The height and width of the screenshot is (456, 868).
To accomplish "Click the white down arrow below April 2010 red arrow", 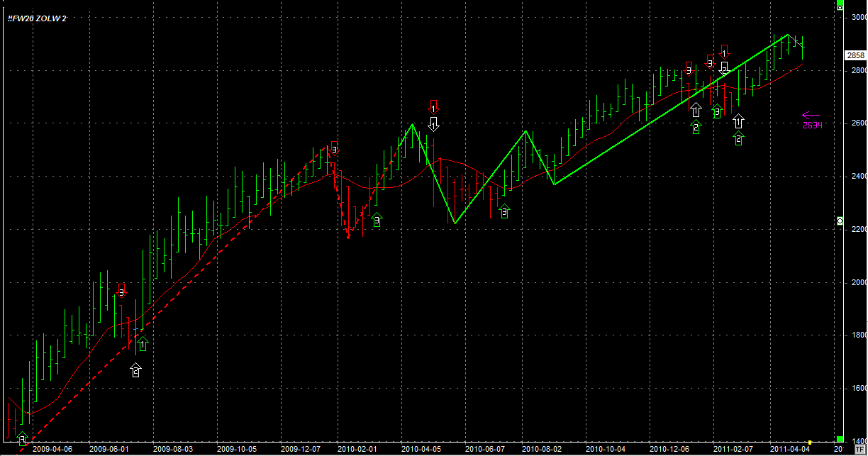I will pos(434,124).
